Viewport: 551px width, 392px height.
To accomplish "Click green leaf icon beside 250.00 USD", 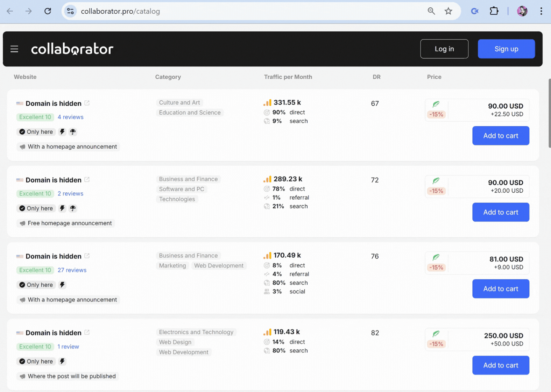I will 436,334.
